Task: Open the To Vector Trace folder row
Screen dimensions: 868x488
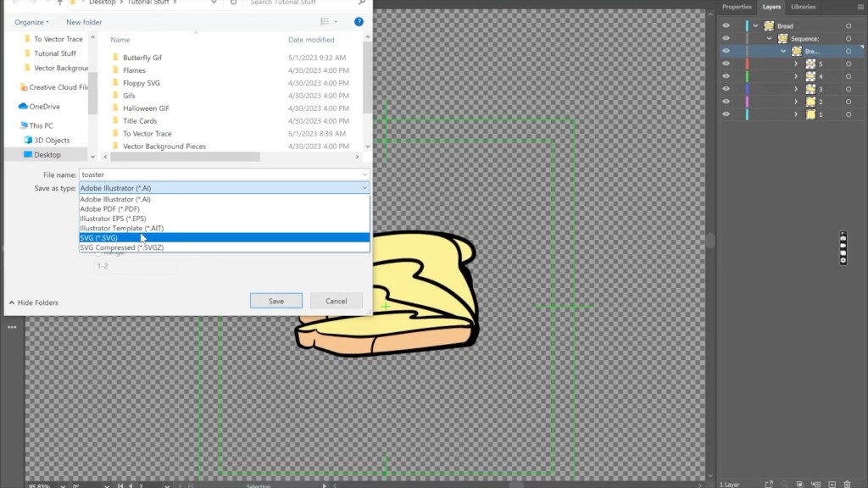Action: (x=230, y=133)
